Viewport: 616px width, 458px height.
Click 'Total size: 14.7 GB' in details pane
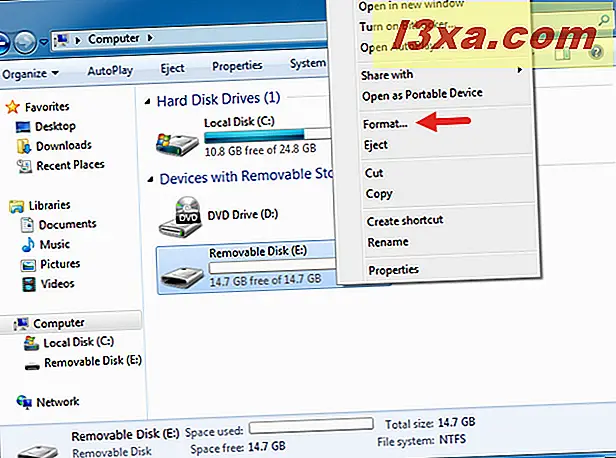(x=430, y=423)
